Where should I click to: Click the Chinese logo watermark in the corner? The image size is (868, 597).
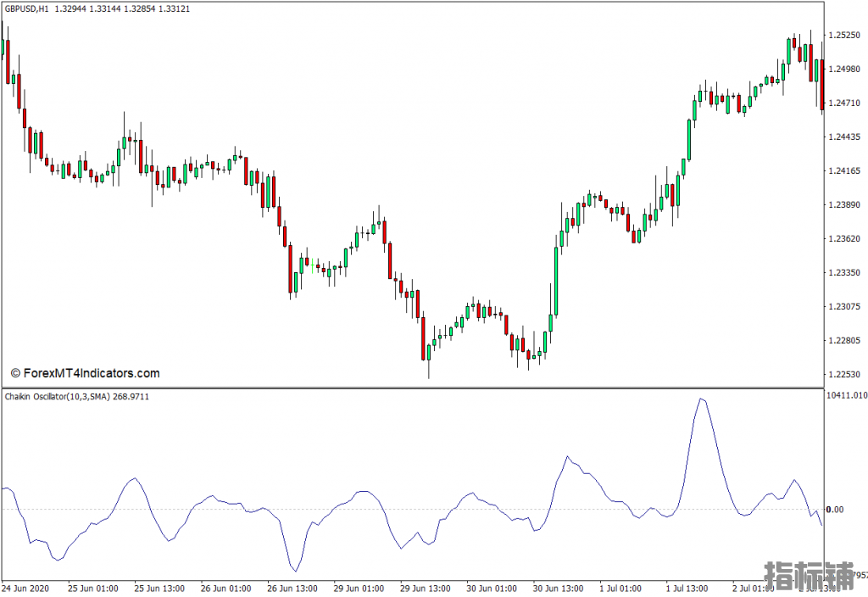pos(810,575)
